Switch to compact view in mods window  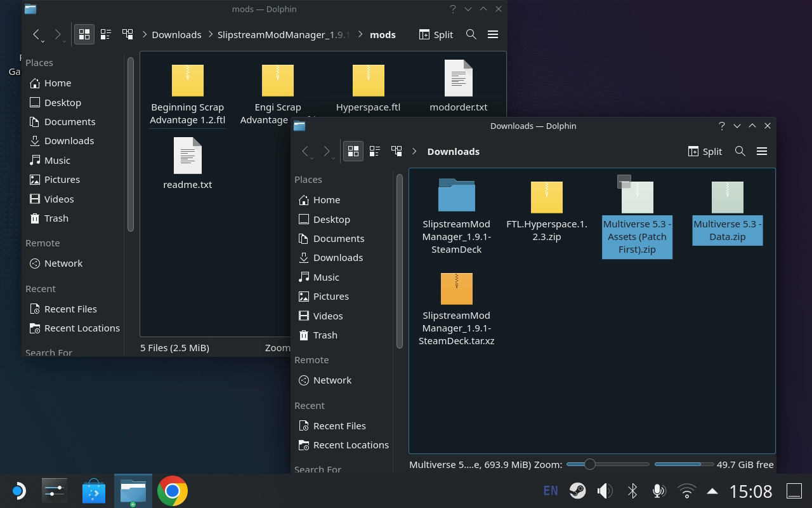point(106,34)
